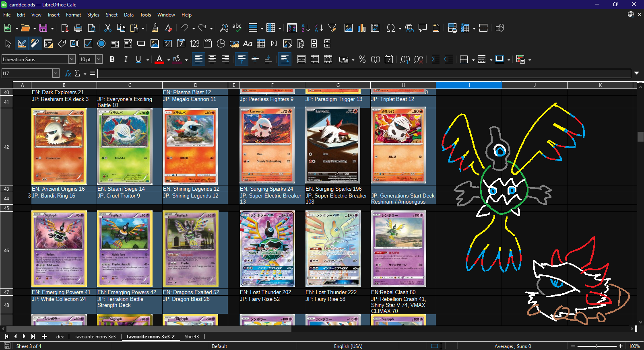Click the Find & Replace icon

224,28
